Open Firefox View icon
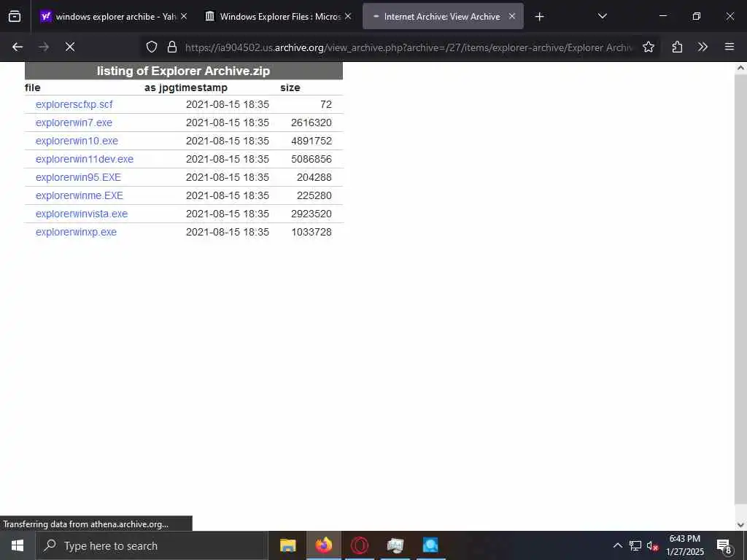This screenshot has height=560, width=747. coord(15,17)
